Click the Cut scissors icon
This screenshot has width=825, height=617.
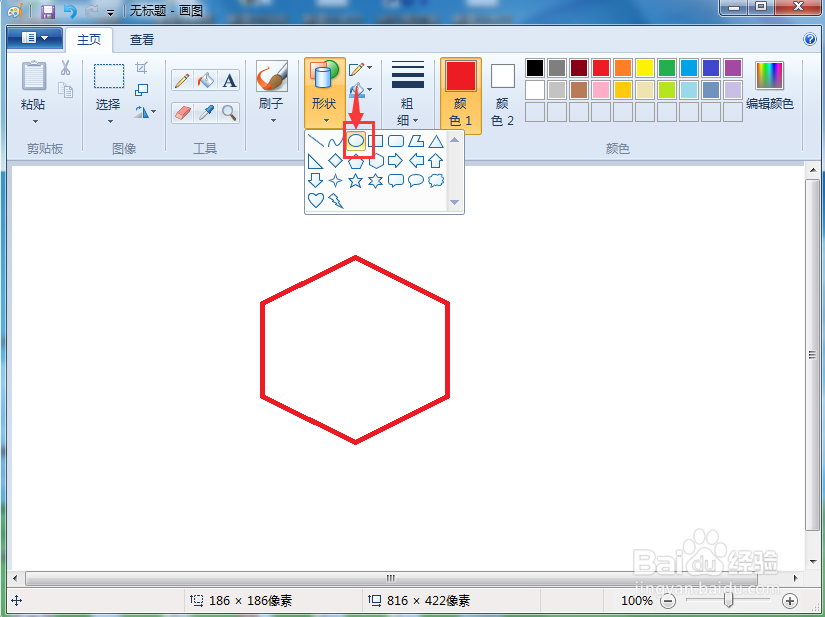pos(65,68)
